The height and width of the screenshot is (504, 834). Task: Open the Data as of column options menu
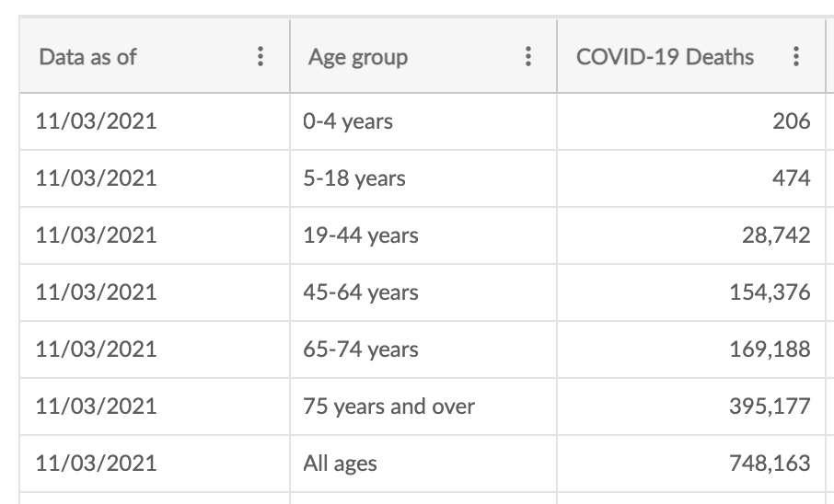(261, 56)
